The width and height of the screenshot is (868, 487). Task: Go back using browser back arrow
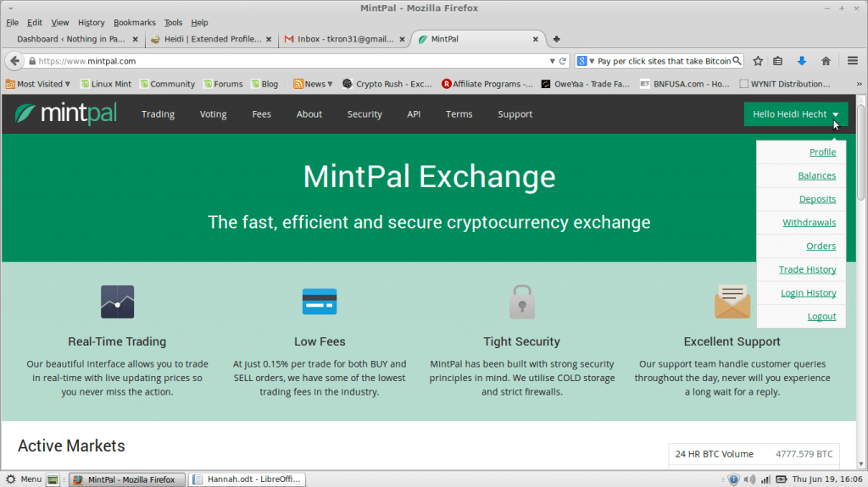pyautogui.click(x=15, y=61)
